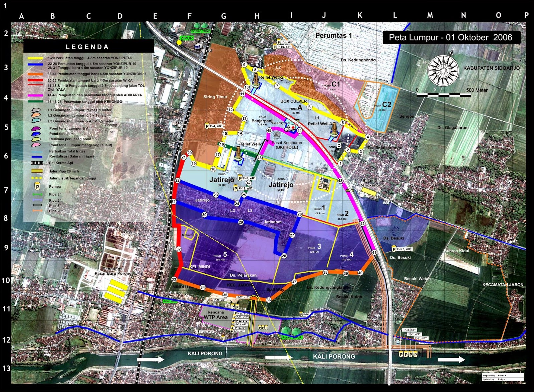Open the Posko TMMD green tent icon
Screen dimensions: 534x392
[x=201, y=26]
